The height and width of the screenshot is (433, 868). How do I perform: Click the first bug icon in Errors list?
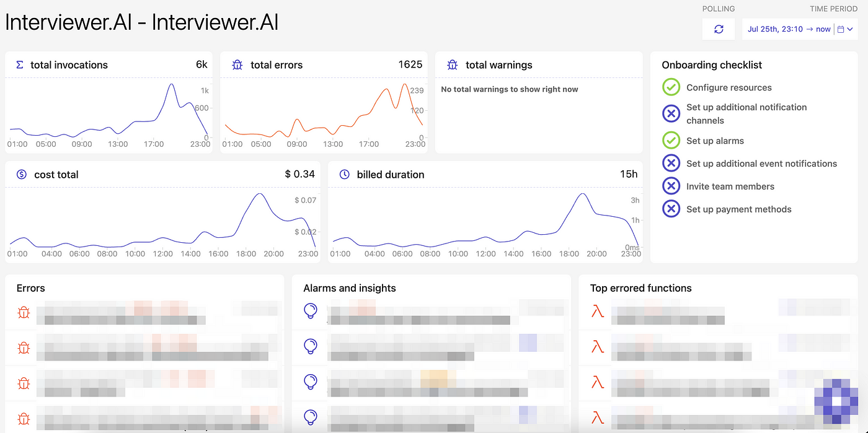click(24, 312)
